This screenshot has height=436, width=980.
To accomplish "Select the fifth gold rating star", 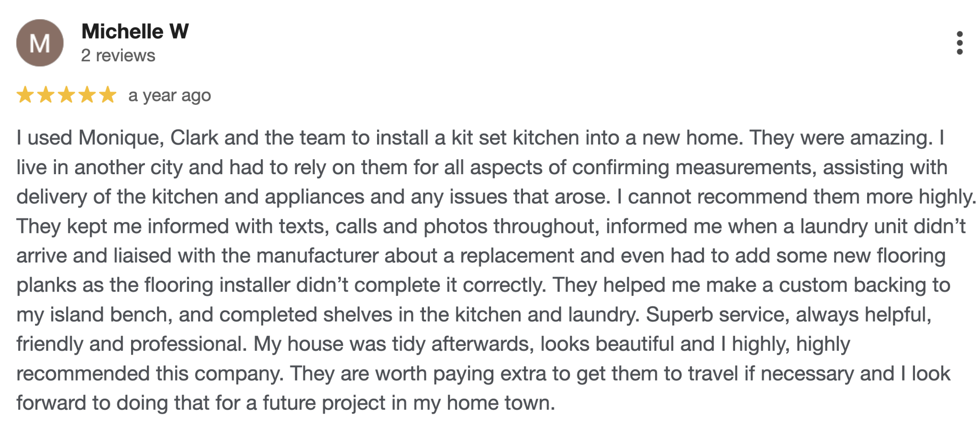I will (x=108, y=95).
